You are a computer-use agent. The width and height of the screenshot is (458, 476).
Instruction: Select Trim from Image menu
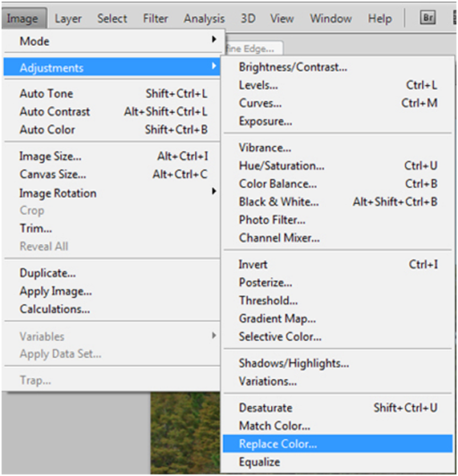112,228
